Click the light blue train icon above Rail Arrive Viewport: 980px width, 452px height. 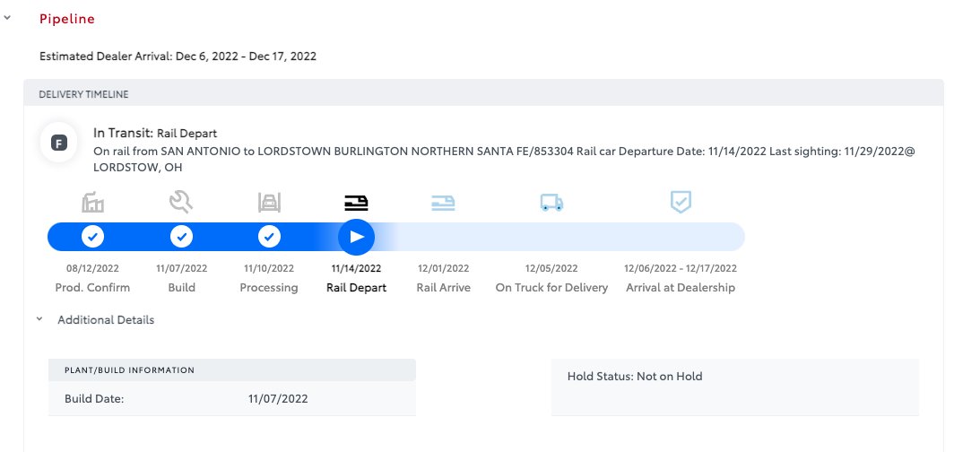[x=443, y=203]
